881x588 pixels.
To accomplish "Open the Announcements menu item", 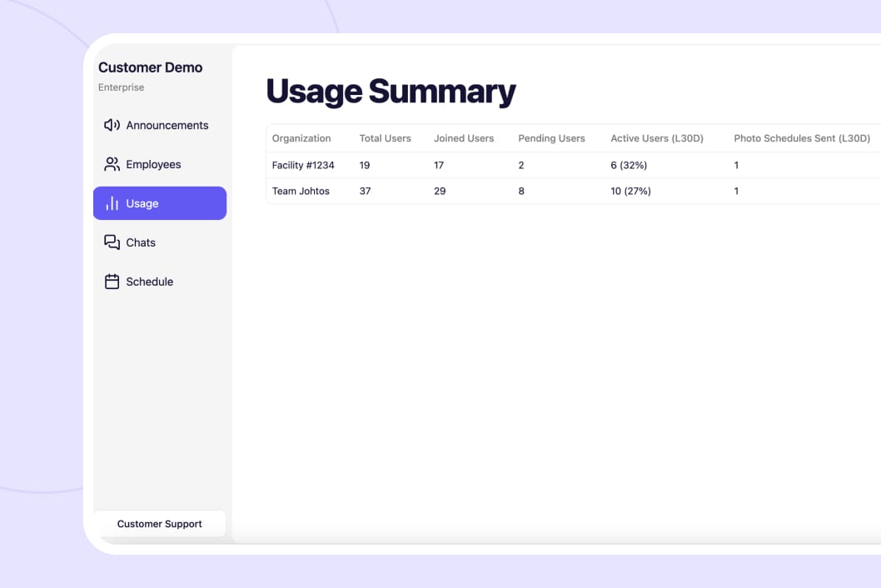I will [x=160, y=125].
